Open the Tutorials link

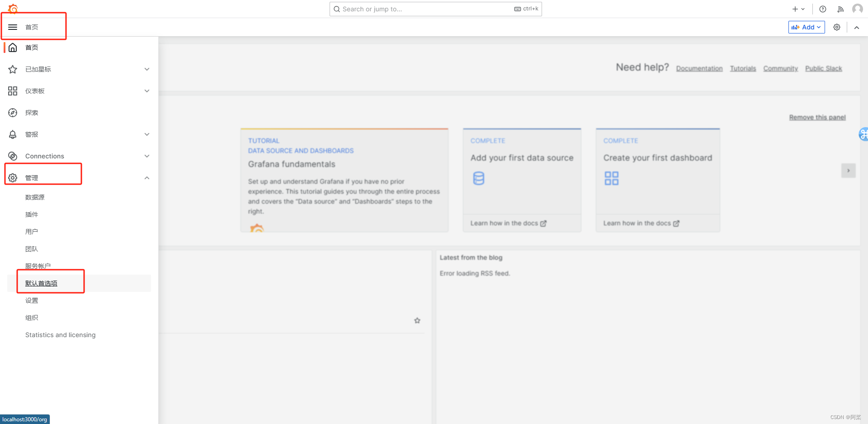click(743, 68)
